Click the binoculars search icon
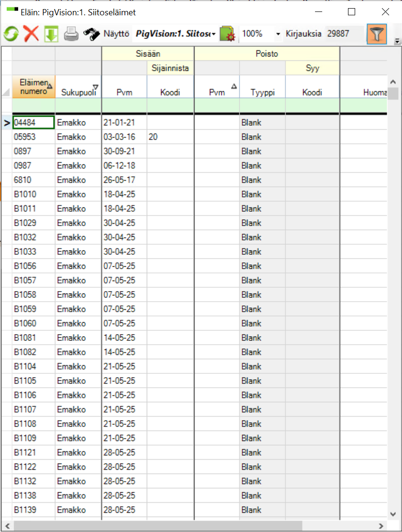 (92, 34)
